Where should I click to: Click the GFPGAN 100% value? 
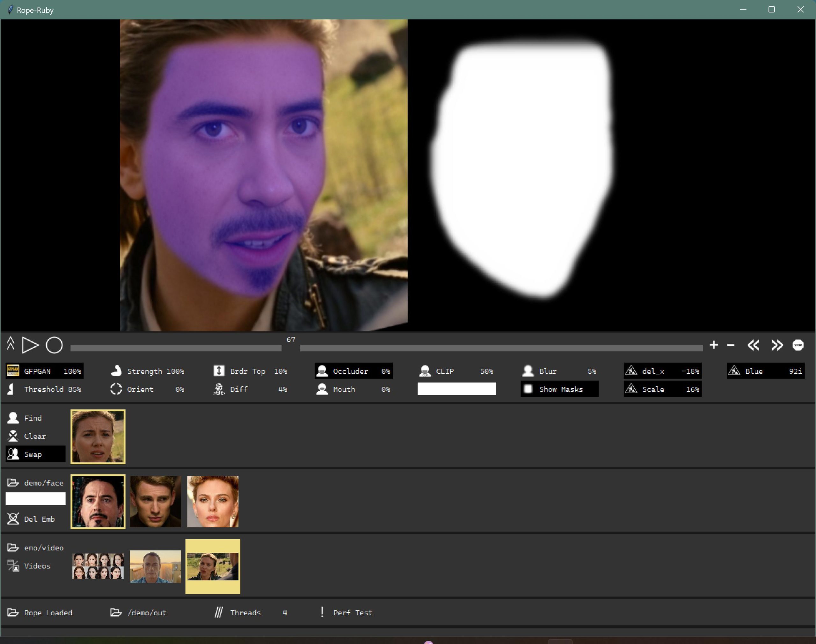72,372
